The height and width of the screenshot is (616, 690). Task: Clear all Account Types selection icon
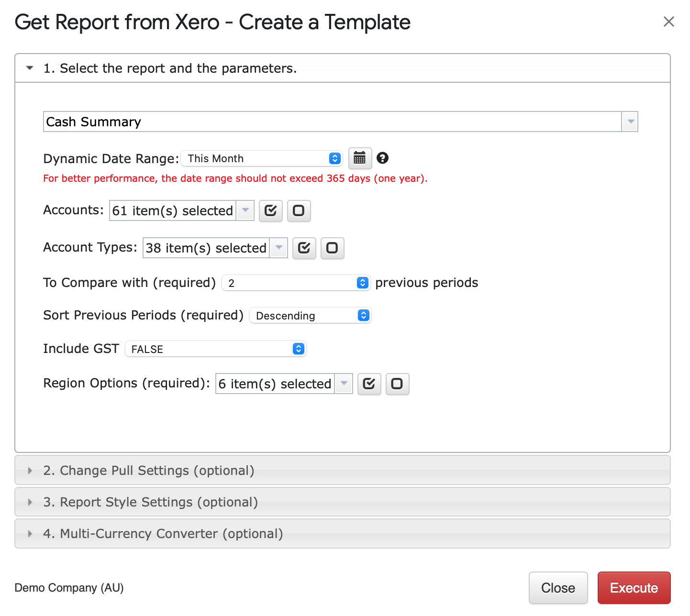[x=333, y=248]
